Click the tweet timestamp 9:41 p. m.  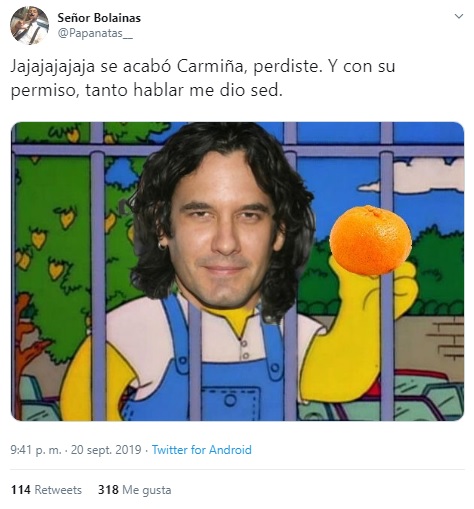[x=36, y=450]
